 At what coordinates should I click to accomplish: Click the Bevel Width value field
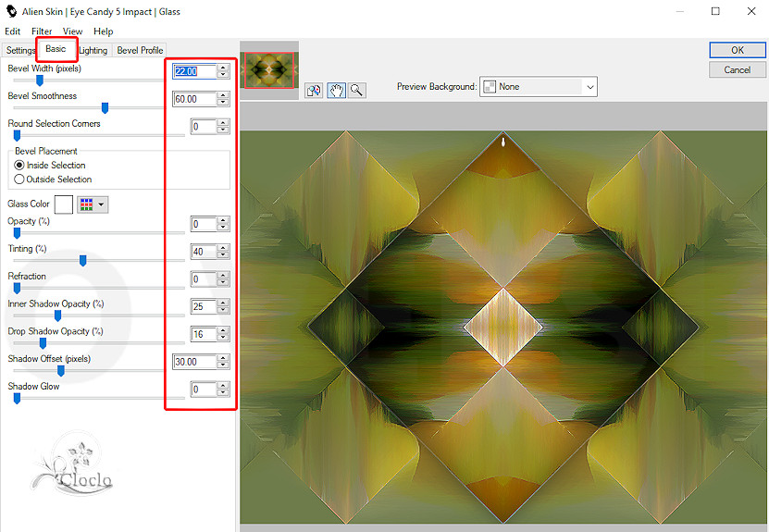pos(193,71)
